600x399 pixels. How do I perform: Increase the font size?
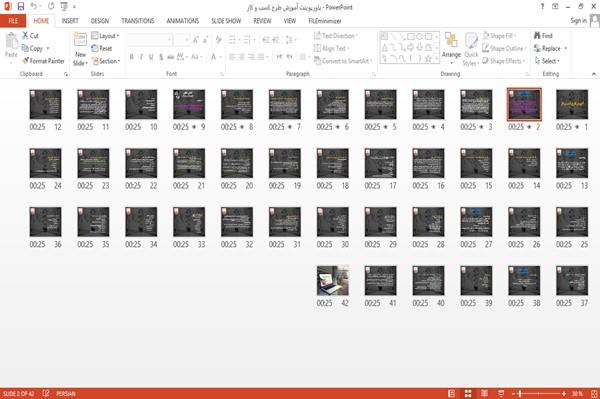point(196,39)
